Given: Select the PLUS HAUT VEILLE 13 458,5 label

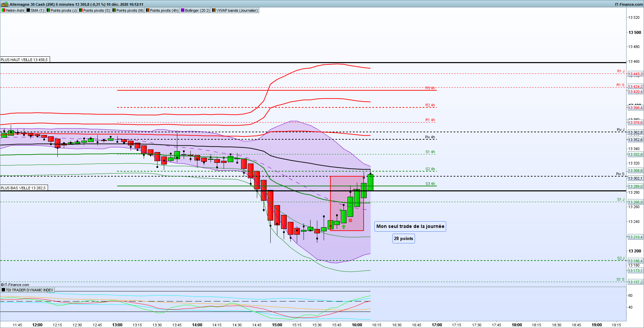Looking at the screenshot, I should pos(25,60).
